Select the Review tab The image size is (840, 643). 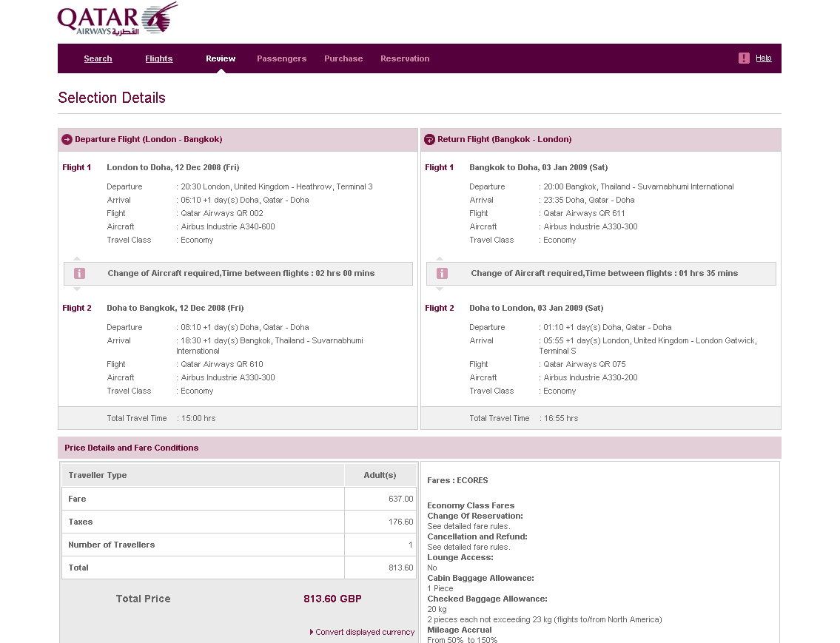coord(221,59)
